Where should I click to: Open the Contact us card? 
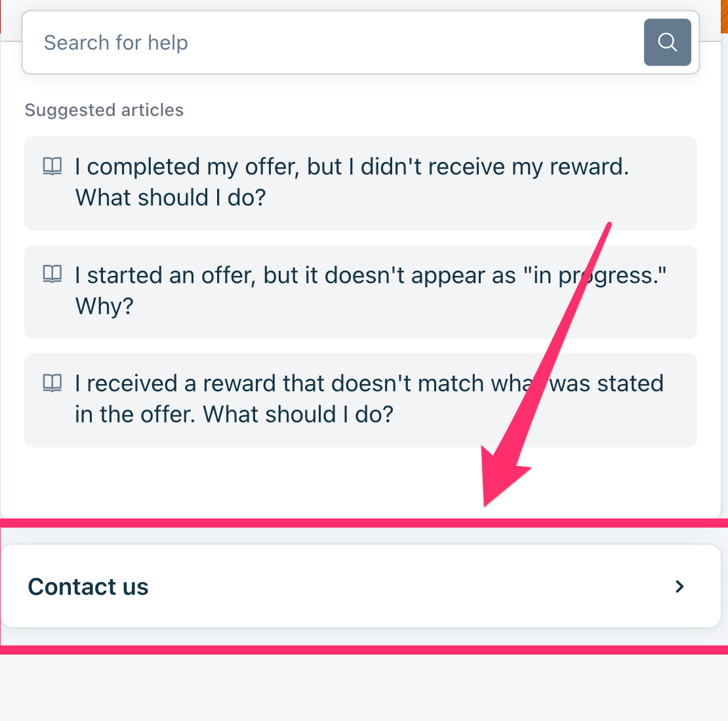click(x=361, y=587)
